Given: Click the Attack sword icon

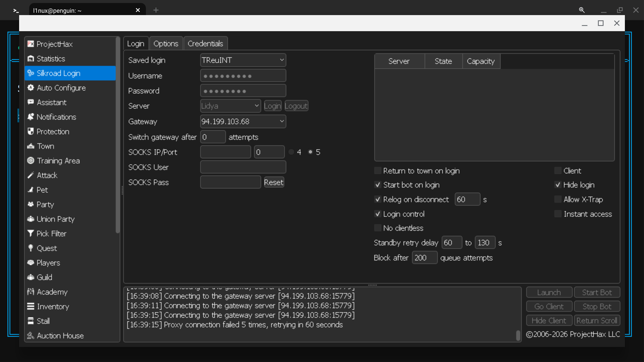Looking at the screenshot, I should pyautogui.click(x=31, y=175).
